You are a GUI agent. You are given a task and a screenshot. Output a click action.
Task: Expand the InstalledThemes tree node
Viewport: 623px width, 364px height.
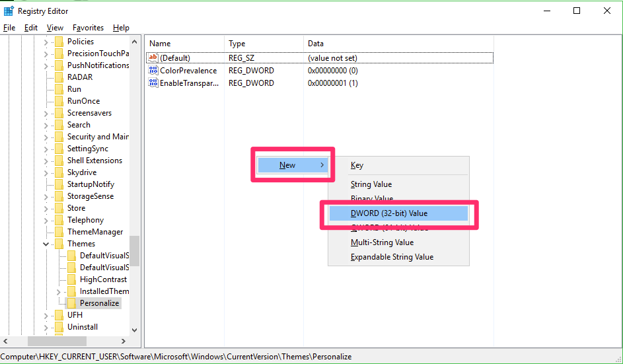[x=59, y=291]
